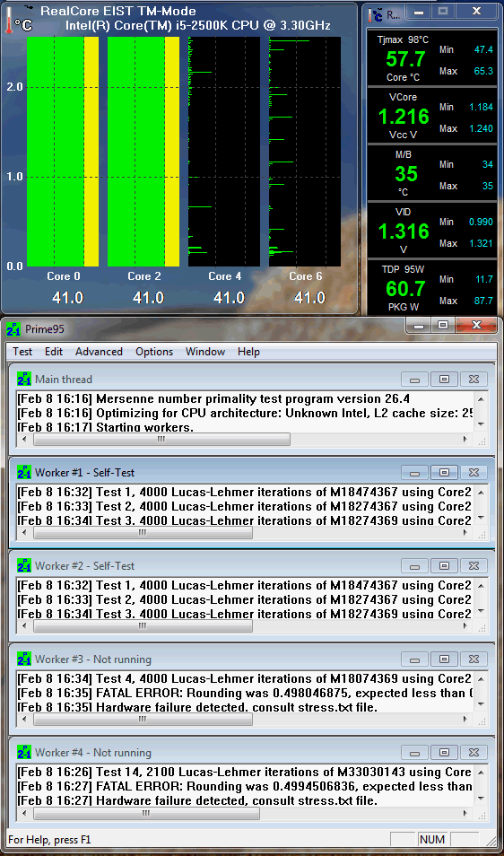The width and height of the screenshot is (504, 856).
Task: Click the Worker #1 horizontal scrollbar thumb
Action: [x=143, y=533]
